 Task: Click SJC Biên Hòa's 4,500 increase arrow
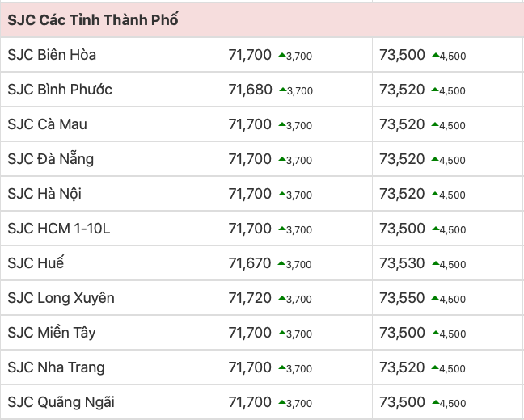435,56
